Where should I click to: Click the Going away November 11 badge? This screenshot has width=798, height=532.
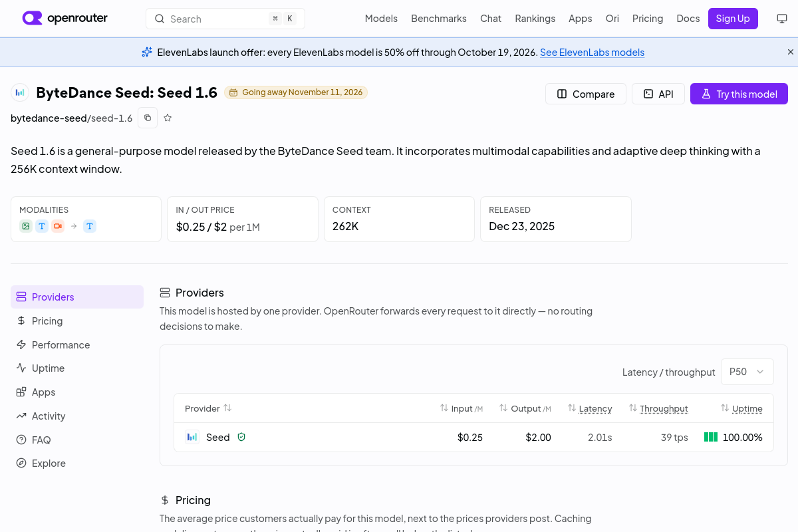[x=296, y=92]
